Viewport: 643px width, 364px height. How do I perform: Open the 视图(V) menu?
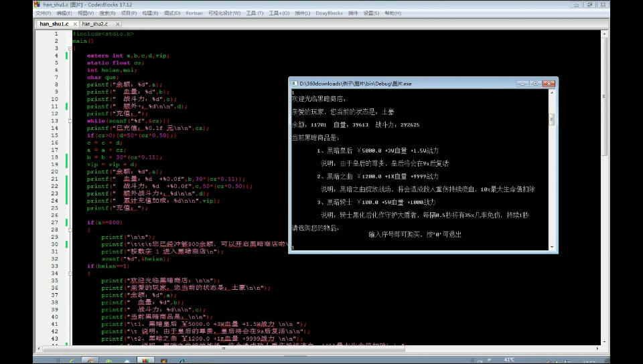(x=85, y=13)
